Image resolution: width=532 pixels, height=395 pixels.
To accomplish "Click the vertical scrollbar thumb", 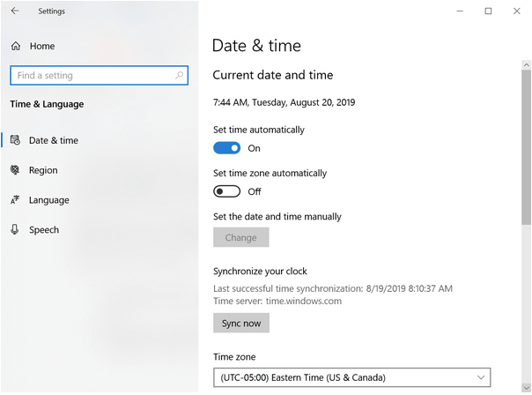I will (526, 147).
